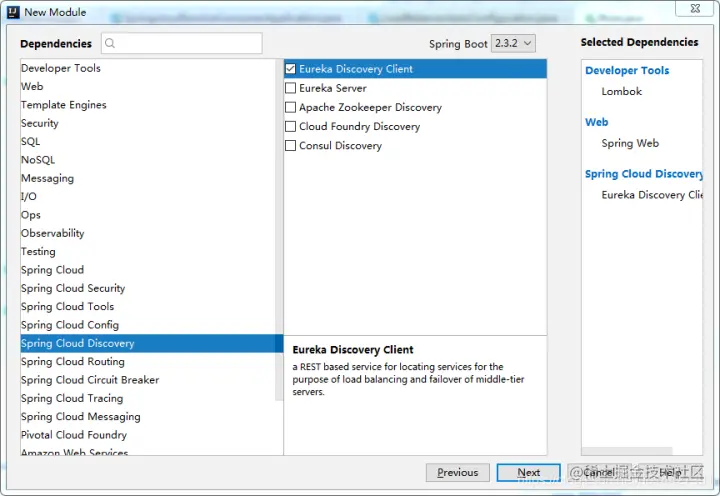Close the New Module dialog
720x496 pixels.
695,8
